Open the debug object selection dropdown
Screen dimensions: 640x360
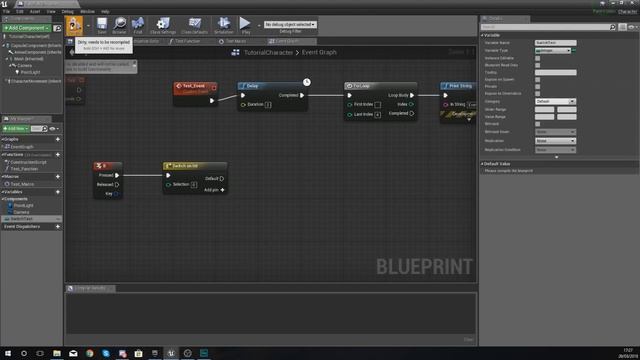(x=290, y=25)
